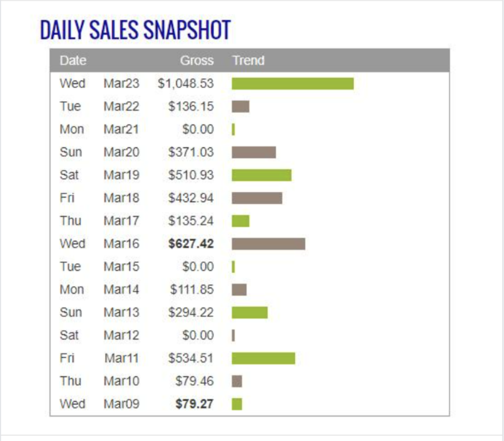Click the green trend bar for Mar23
504x441 pixels.
(x=292, y=83)
